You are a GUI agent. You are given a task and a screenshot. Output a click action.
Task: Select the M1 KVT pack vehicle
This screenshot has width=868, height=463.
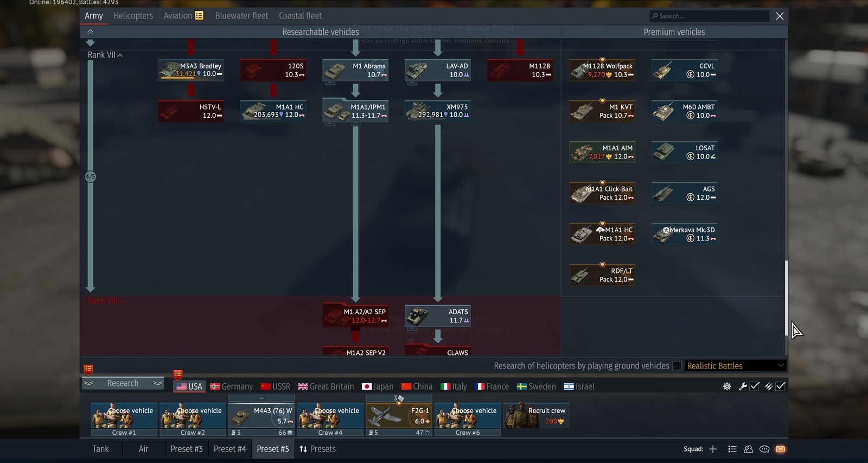[x=602, y=111]
